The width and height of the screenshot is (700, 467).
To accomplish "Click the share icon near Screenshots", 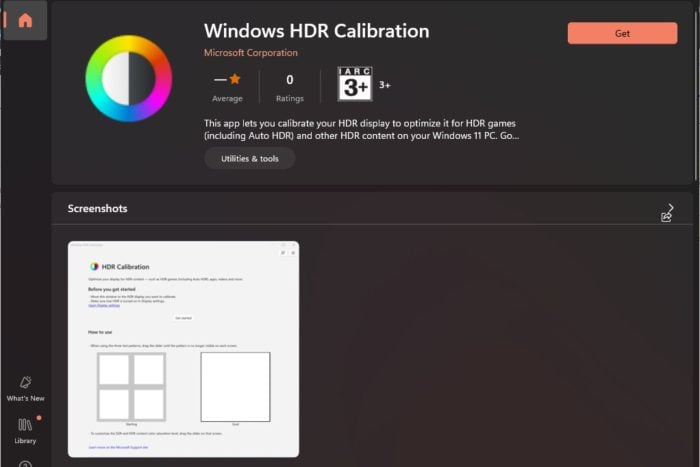I will click(x=667, y=216).
